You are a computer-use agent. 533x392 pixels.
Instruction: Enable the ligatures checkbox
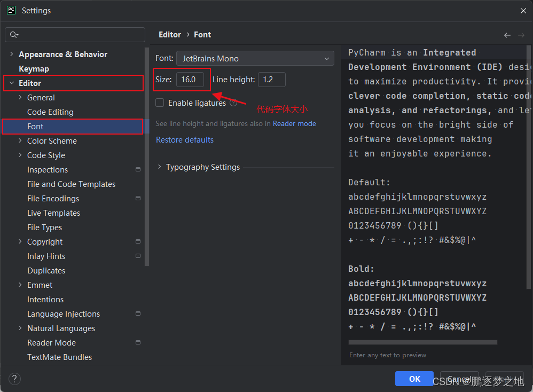pos(160,103)
